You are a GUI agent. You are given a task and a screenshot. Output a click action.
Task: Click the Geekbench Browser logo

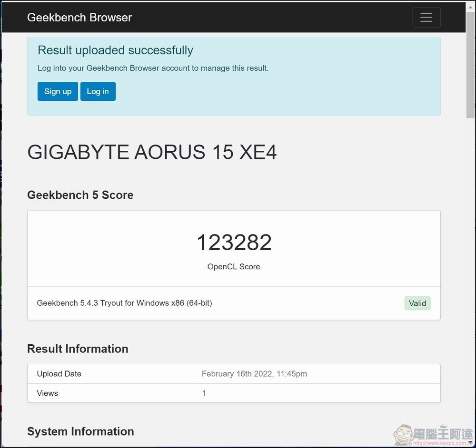point(79,18)
